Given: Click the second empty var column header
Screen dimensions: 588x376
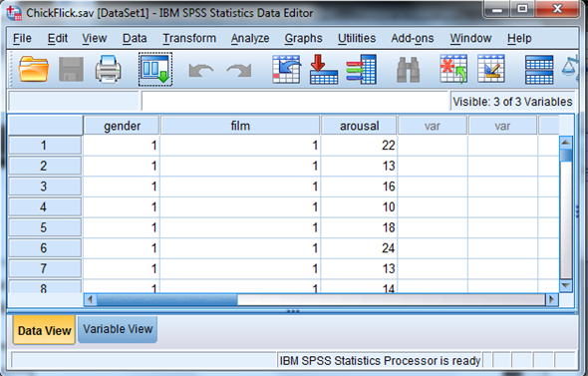Looking at the screenshot, I should pyautogui.click(x=502, y=126).
